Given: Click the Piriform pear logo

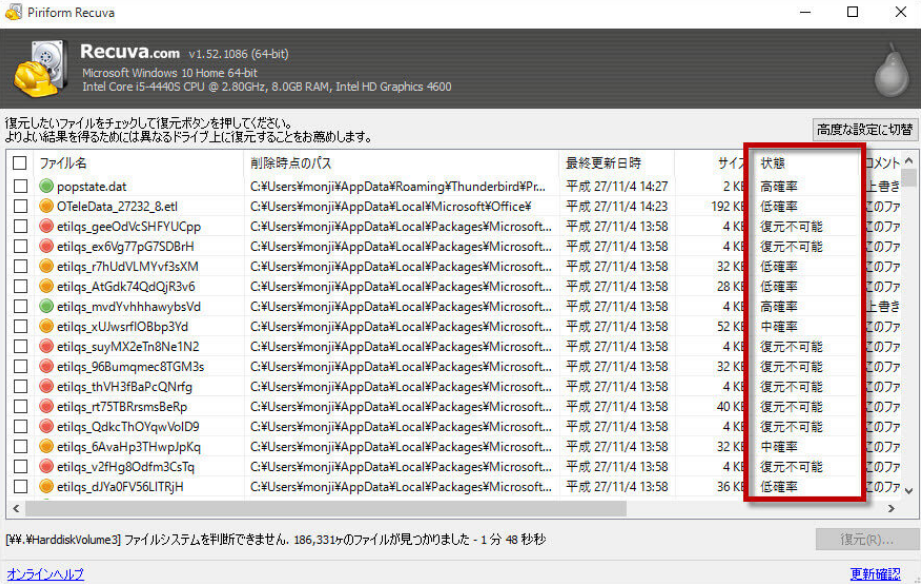Looking at the screenshot, I should click(x=892, y=71).
